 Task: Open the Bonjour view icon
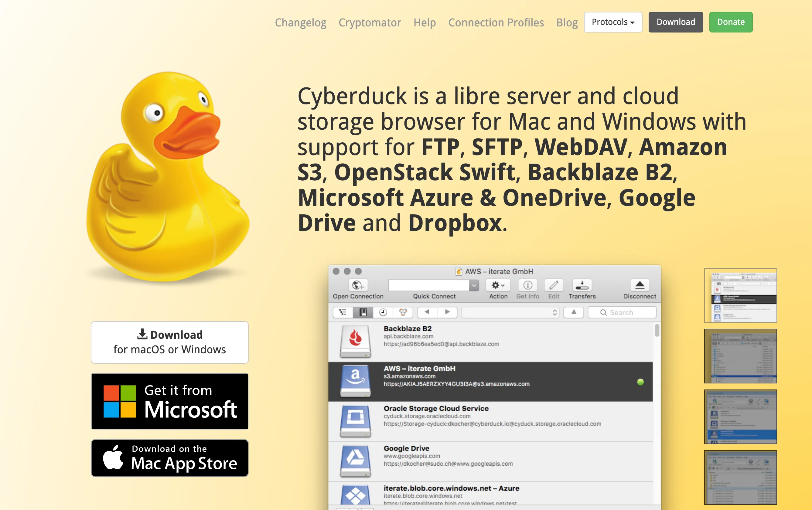403,312
